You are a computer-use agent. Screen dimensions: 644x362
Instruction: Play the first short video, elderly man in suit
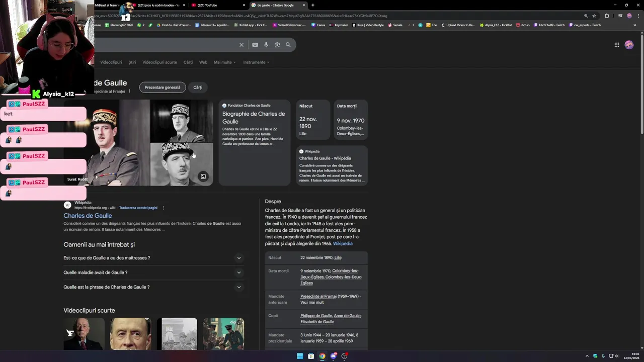[84, 334]
